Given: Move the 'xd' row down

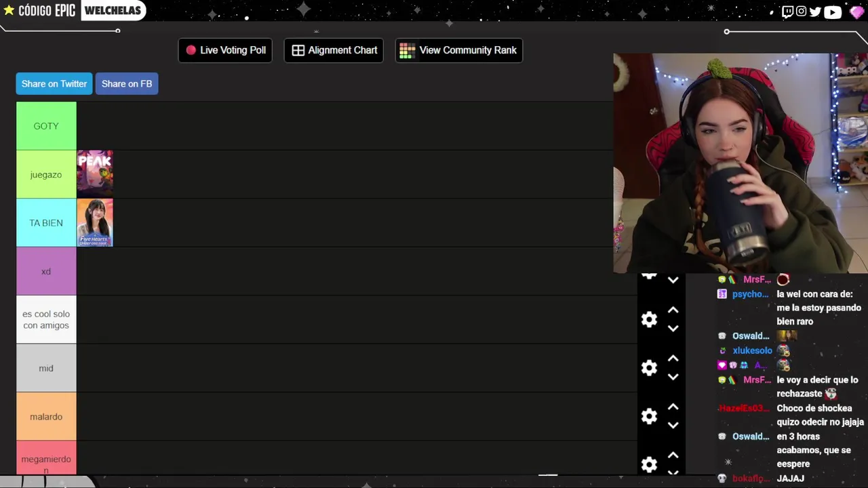Looking at the screenshot, I should pos(673,280).
